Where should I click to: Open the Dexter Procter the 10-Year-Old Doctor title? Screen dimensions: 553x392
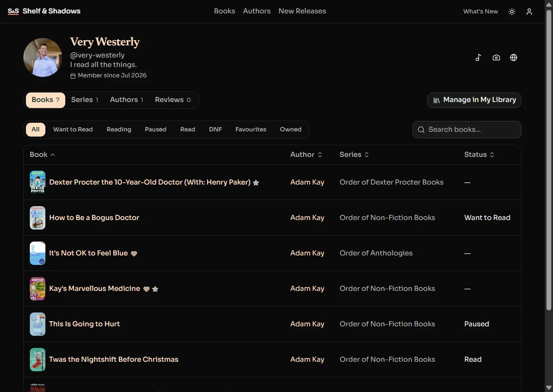tap(150, 182)
